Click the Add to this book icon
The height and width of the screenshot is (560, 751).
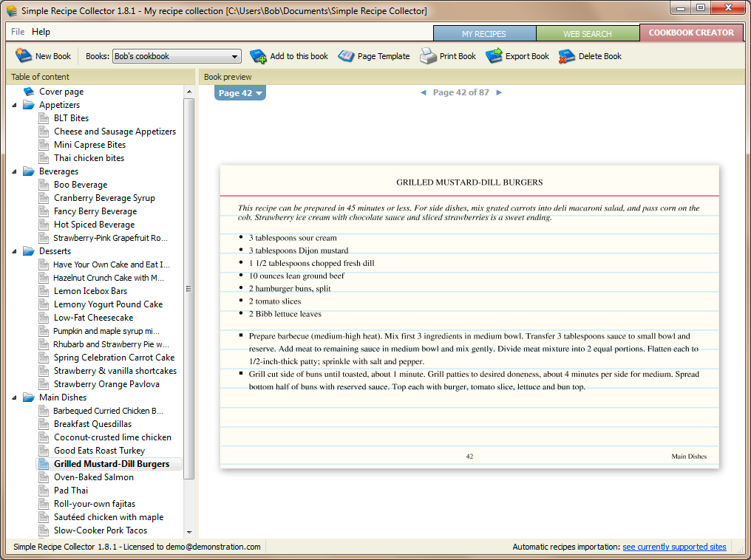258,56
